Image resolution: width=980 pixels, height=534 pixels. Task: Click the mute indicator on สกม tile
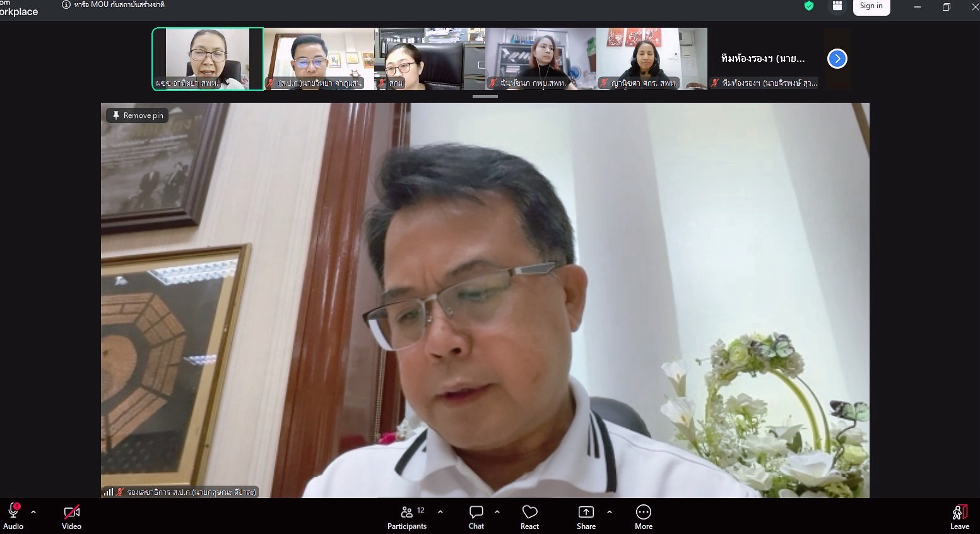point(383,83)
